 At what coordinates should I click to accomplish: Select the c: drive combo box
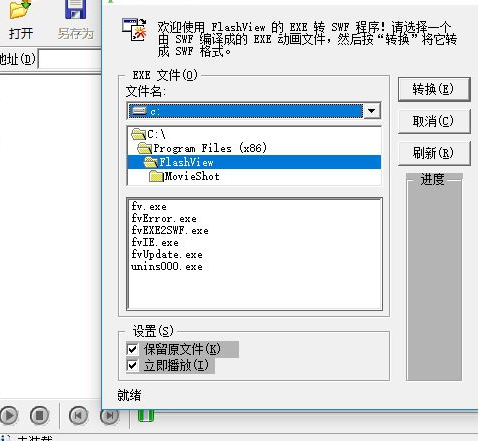[x=254, y=111]
